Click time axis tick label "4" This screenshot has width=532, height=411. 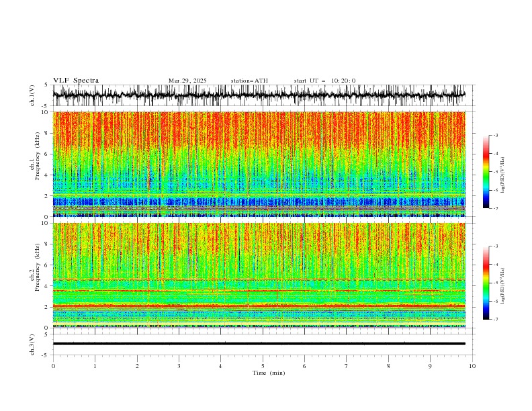point(220,366)
